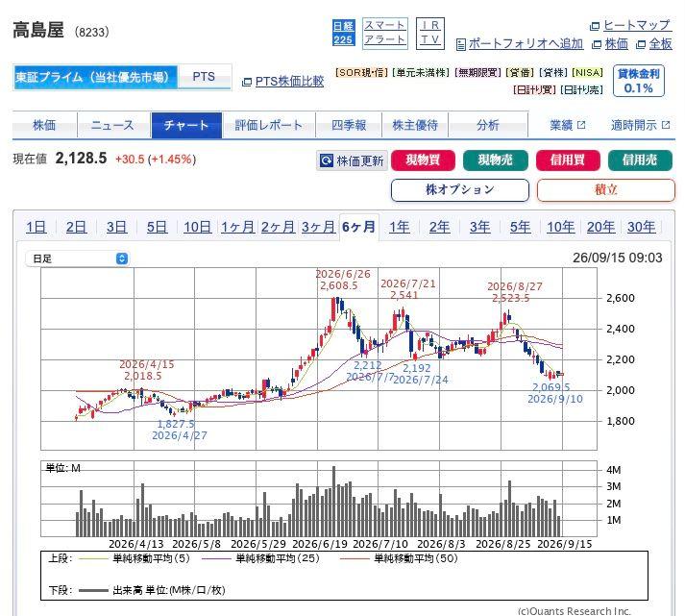Select the 2日 chart period

[x=77, y=227]
